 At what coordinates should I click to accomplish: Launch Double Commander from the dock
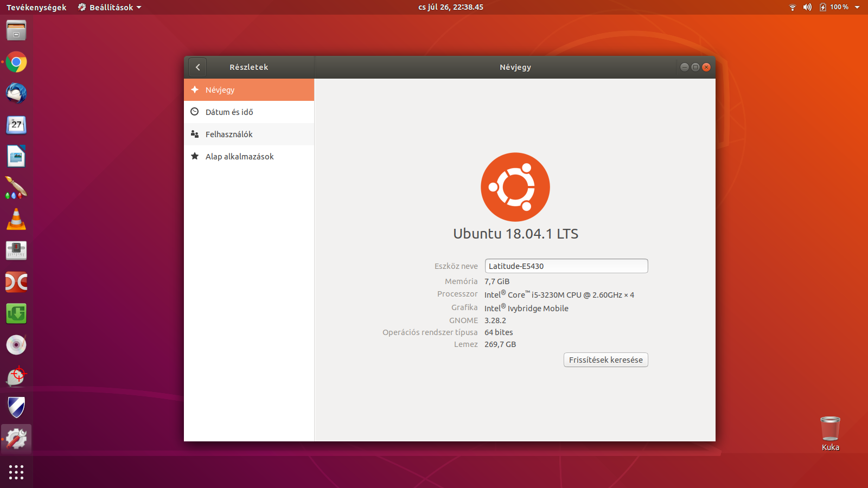pos(16,282)
